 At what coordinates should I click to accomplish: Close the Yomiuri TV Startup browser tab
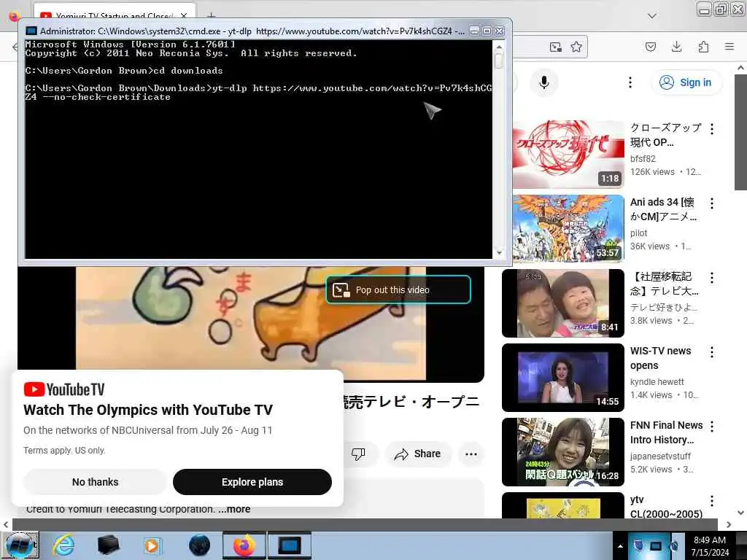pyautogui.click(x=184, y=16)
